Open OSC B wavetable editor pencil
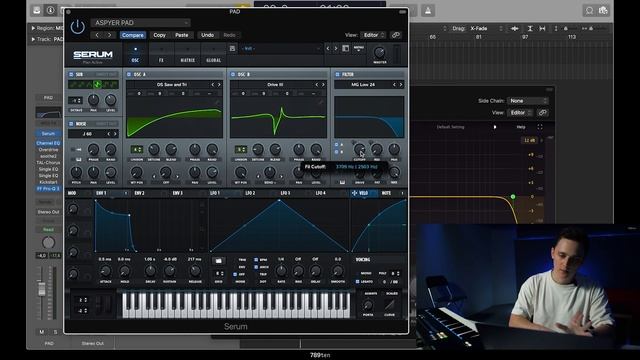This screenshot has width=640, height=360. pyautogui.click(x=321, y=102)
